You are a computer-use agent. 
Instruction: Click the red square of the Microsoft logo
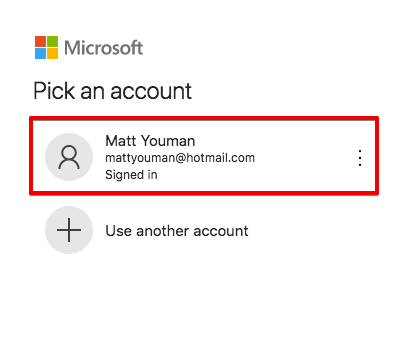coord(41,41)
